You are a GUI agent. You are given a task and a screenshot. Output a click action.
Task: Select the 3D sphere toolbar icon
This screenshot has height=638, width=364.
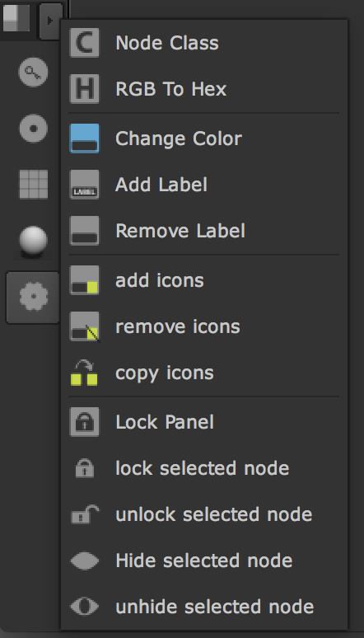33,242
